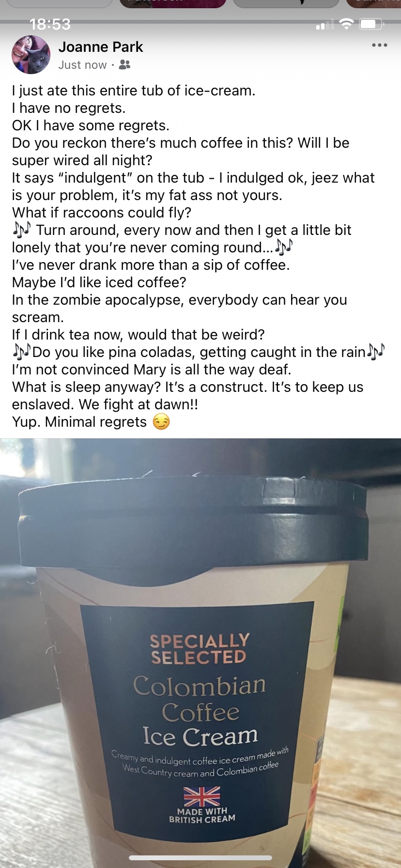
Task: Tap the Union Jack flag on the tub
Action: point(202,796)
